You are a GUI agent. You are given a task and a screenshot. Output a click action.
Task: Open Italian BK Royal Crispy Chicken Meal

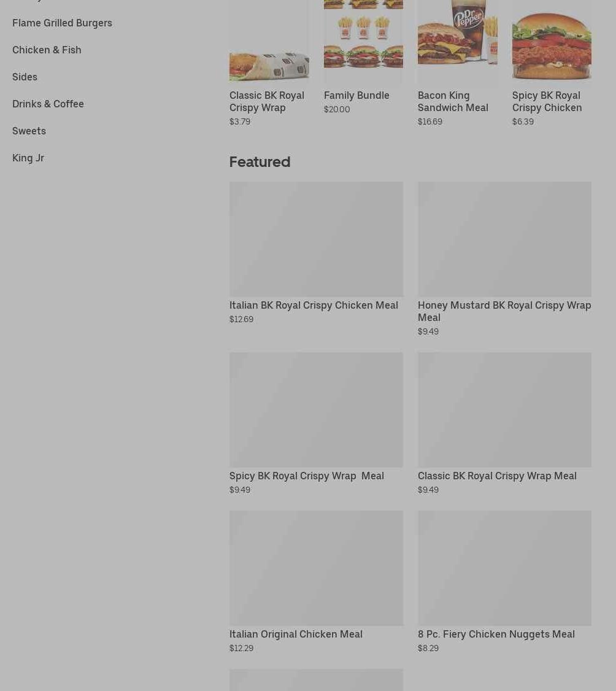[314, 306]
